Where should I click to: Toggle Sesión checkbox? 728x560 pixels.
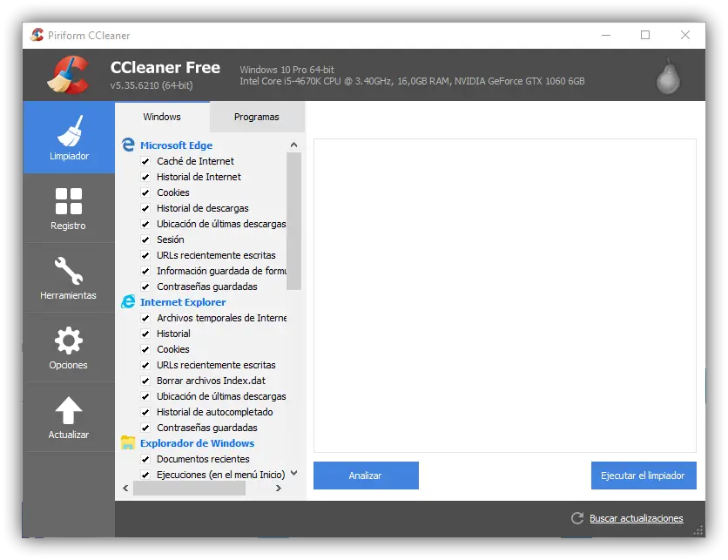[145, 240]
